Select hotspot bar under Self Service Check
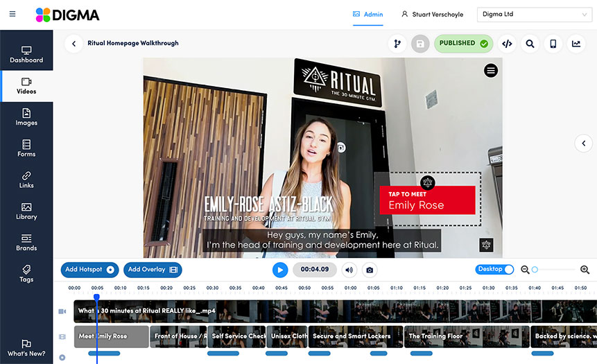The image size is (597, 364). click(x=223, y=354)
